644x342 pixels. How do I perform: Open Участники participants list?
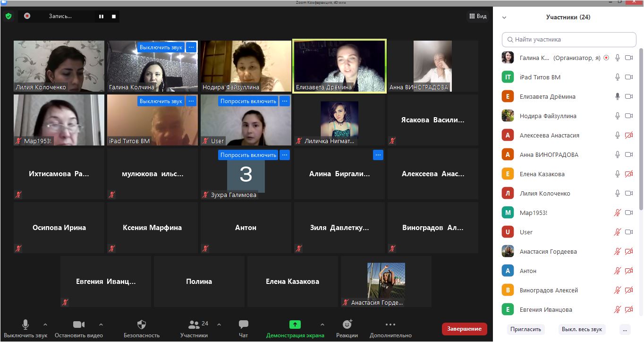(x=194, y=328)
